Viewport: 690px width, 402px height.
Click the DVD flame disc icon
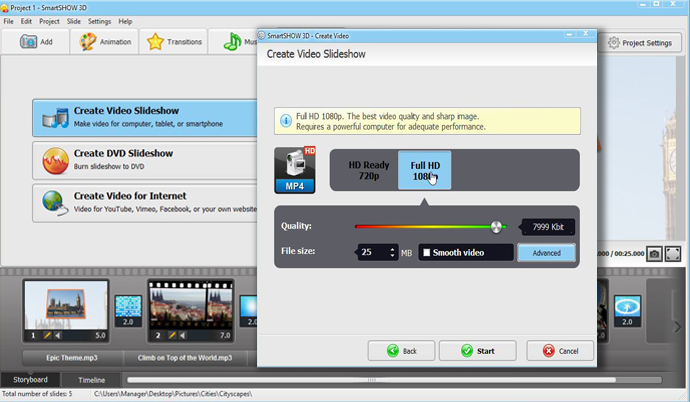[x=55, y=161]
